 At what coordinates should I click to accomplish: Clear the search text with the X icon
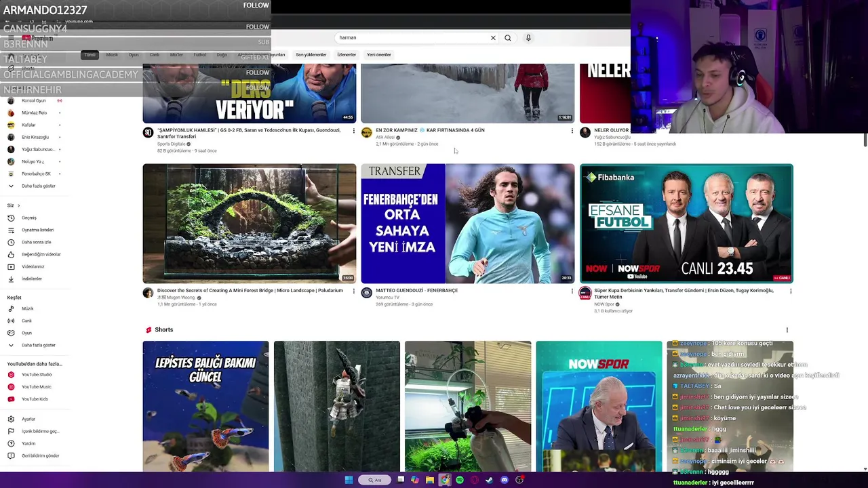click(493, 38)
